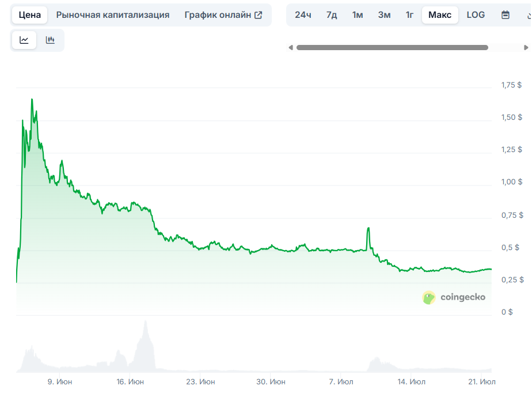This screenshot has width=532, height=397.
Task: Click the 1,50 $ axis label
Action: click(x=512, y=117)
